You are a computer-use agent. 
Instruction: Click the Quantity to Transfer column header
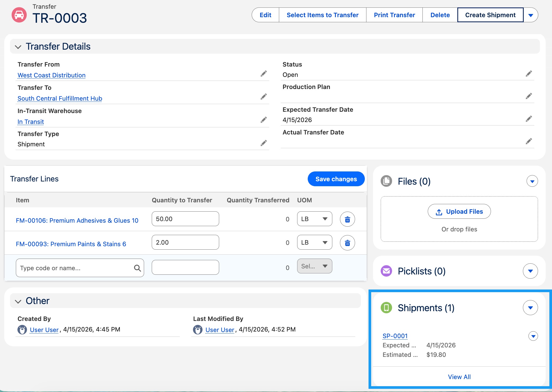pyautogui.click(x=182, y=200)
